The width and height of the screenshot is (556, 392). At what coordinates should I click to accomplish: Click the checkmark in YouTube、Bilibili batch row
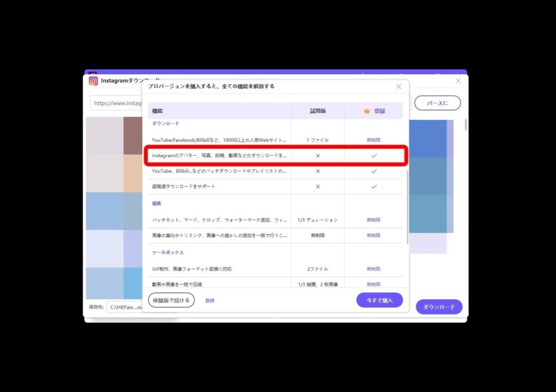[x=374, y=171]
